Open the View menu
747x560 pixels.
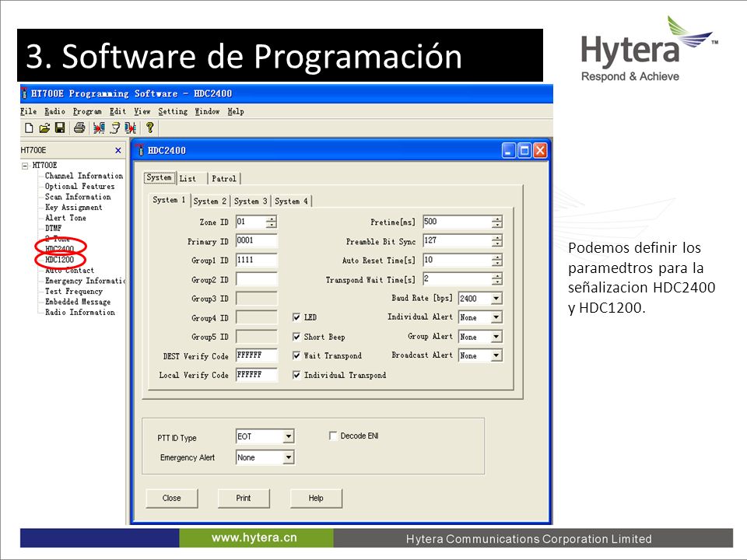tap(142, 111)
